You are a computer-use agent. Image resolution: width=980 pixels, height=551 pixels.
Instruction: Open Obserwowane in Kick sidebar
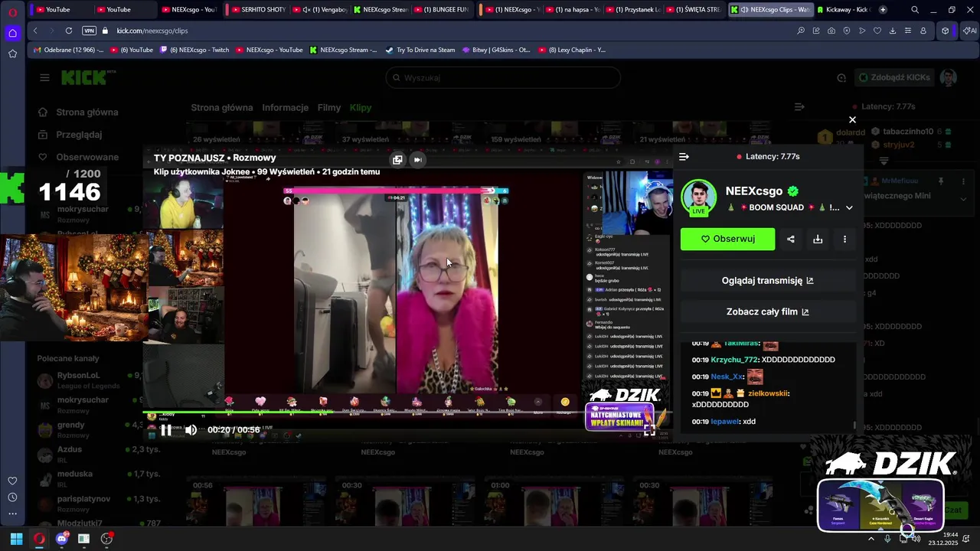click(x=80, y=157)
